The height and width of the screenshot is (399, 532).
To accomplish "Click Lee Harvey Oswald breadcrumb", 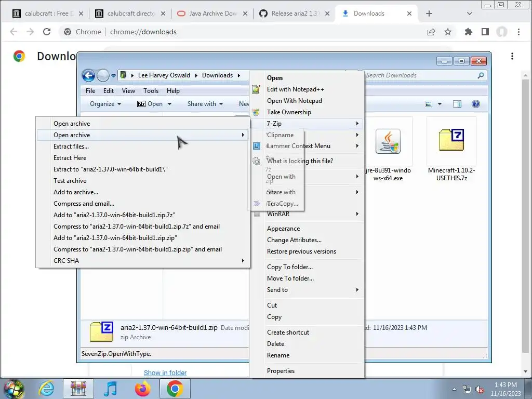I will tap(164, 75).
